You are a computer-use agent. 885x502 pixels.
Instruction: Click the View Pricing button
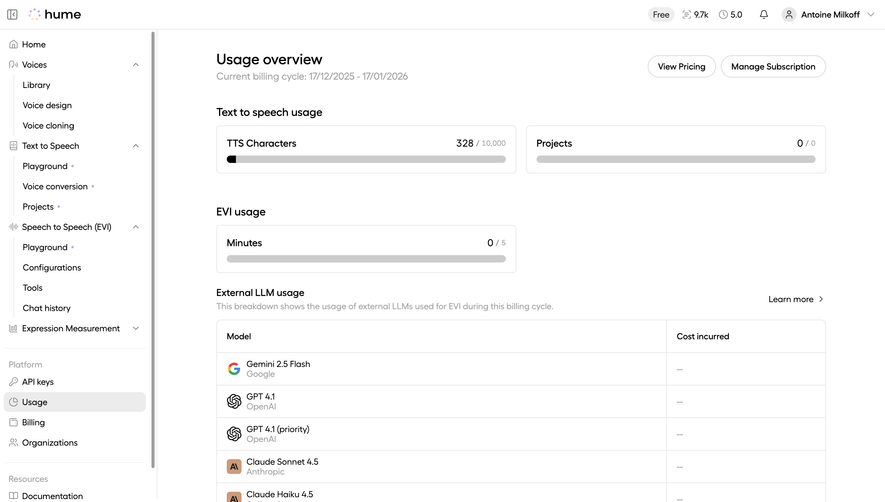681,67
